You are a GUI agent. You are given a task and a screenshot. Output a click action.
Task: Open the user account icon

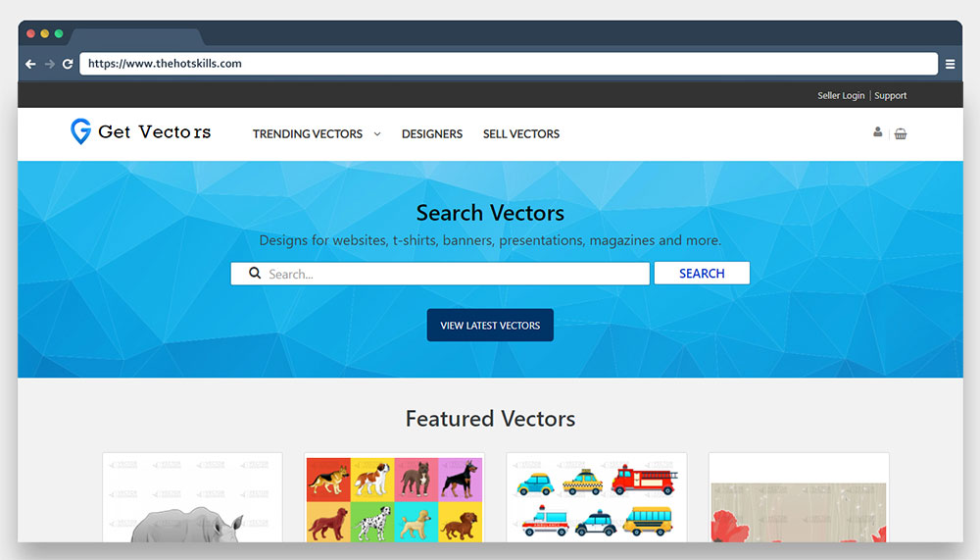tap(877, 132)
